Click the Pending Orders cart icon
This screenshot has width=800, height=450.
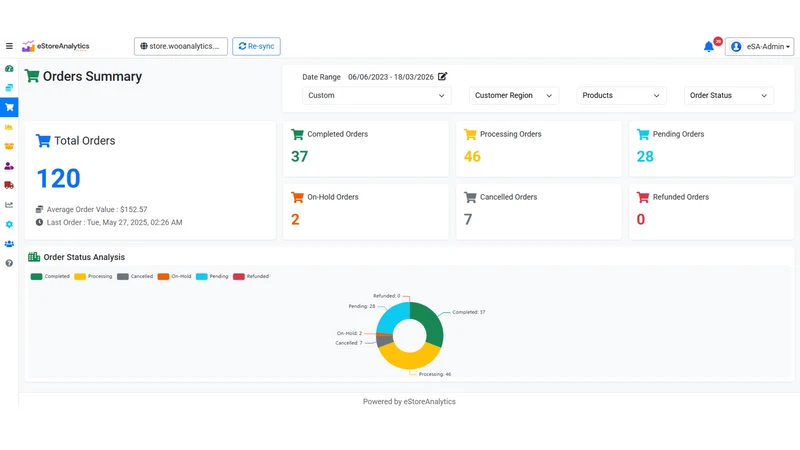[643, 134]
